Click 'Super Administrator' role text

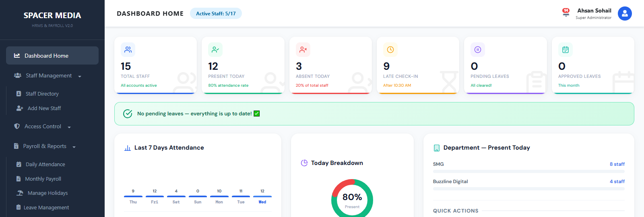point(593,18)
